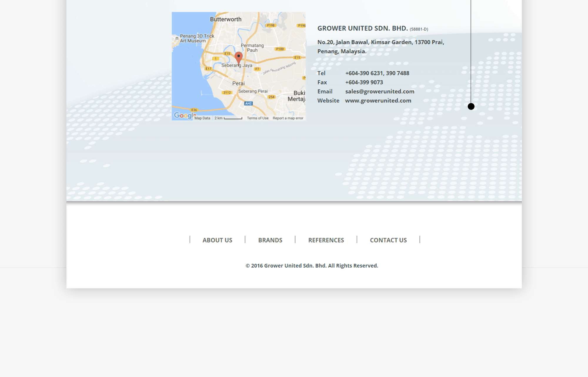Open the ABOUT US footer link
Image resolution: width=588 pixels, height=377 pixels.
[x=217, y=240]
